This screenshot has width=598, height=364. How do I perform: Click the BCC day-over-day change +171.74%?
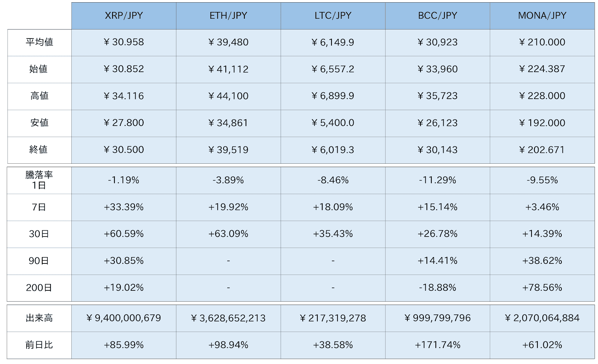[x=438, y=345]
